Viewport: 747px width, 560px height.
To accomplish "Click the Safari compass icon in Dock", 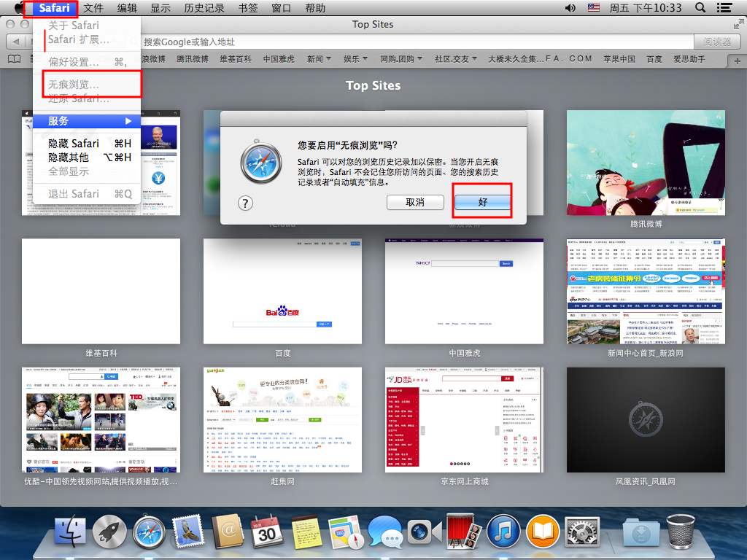I will (149, 532).
